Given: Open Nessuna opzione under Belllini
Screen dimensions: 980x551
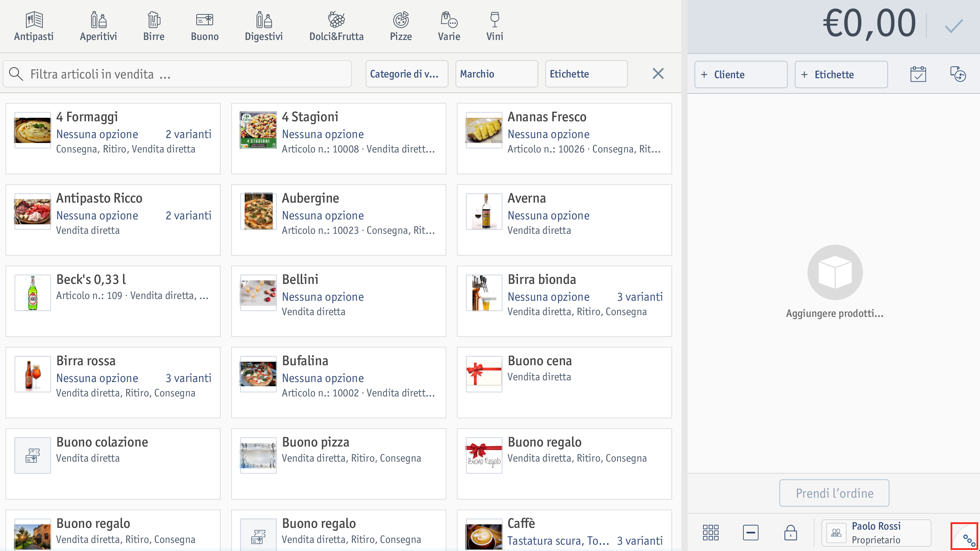Looking at the screenshot, I should (x=322, y=297).
